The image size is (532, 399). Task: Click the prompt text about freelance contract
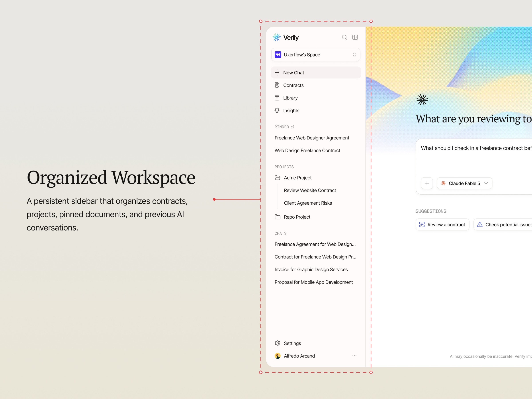[476, 148]
